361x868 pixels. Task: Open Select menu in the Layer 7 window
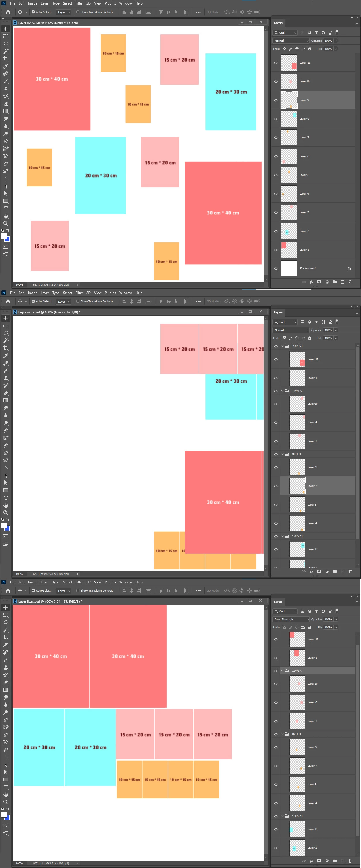click(67, 293)
